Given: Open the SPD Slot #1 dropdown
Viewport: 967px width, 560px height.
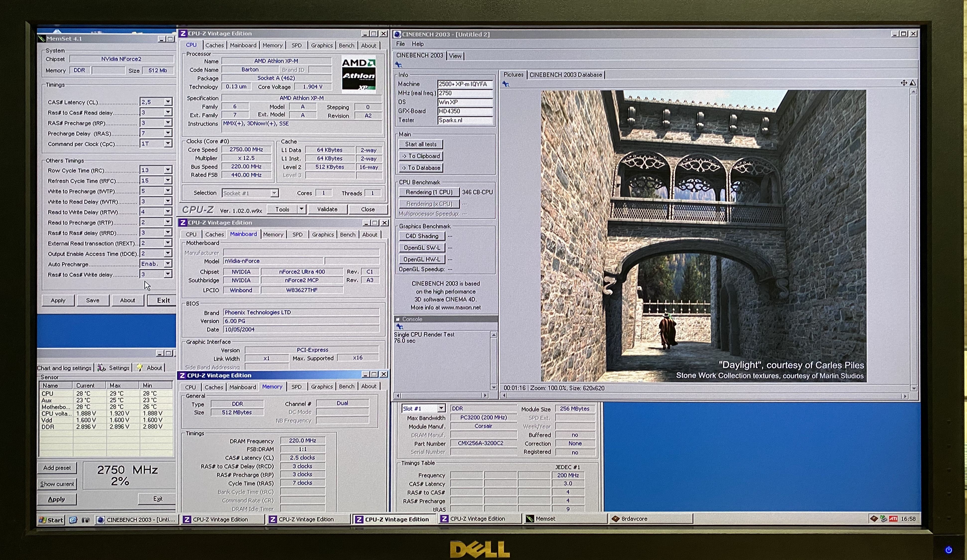Looking at the screenshot, I should click(x=441, y=409).
